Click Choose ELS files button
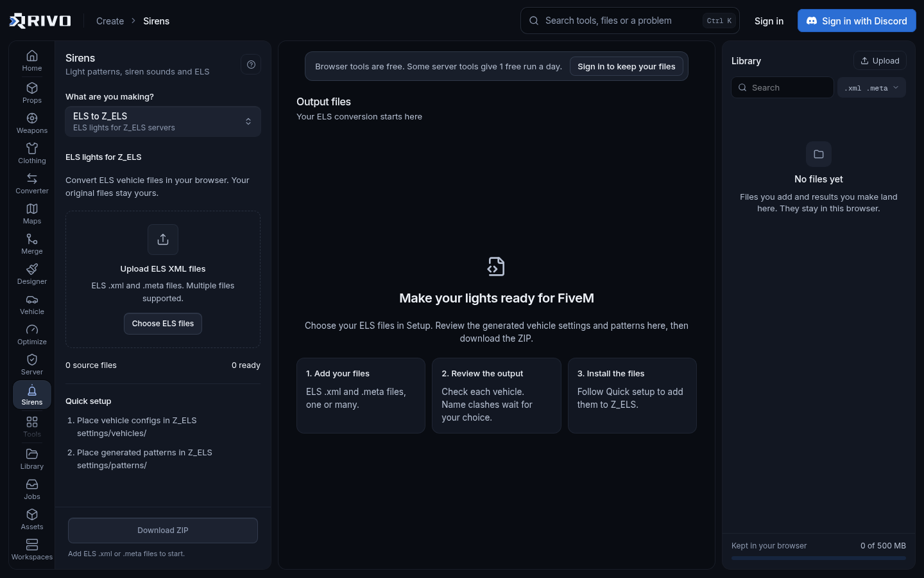This screenshot has width=924, height=578. [x=163, y=324]
